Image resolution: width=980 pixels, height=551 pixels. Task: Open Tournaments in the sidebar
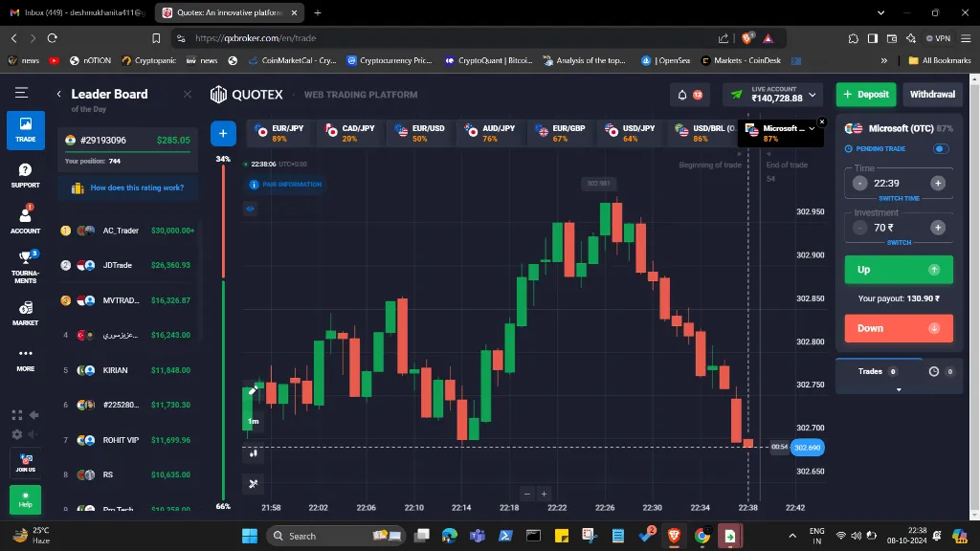26,267
